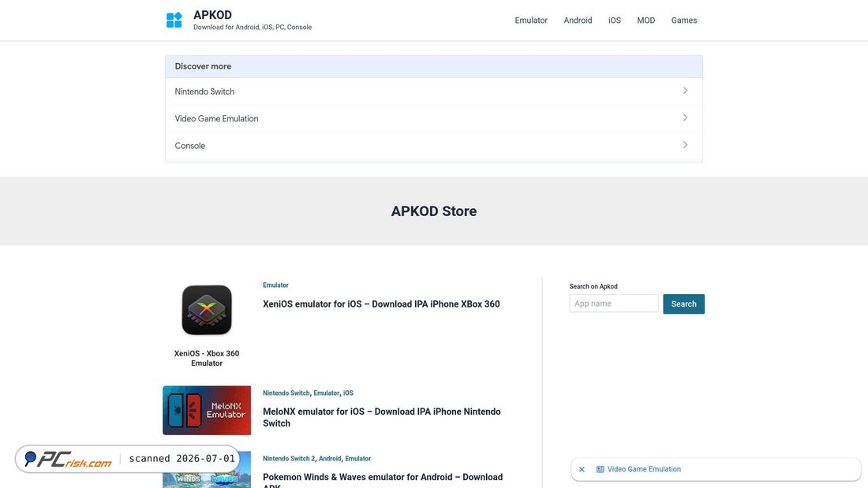The image size is (868, 488).
Task: Open the Console discover row
Action: click(x=433, y=146)
